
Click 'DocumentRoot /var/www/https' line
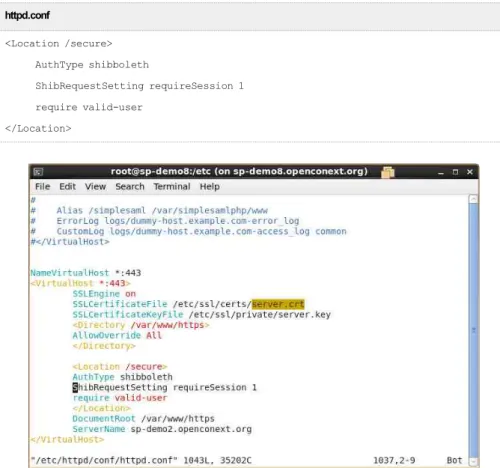tap(143, 418)
